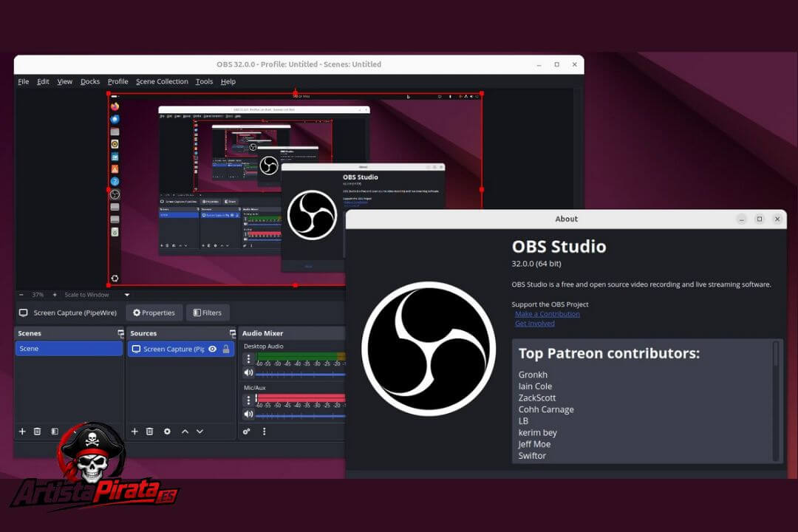Open the Docks menu
Screen dimensions: 798x532
click(90, 81)
